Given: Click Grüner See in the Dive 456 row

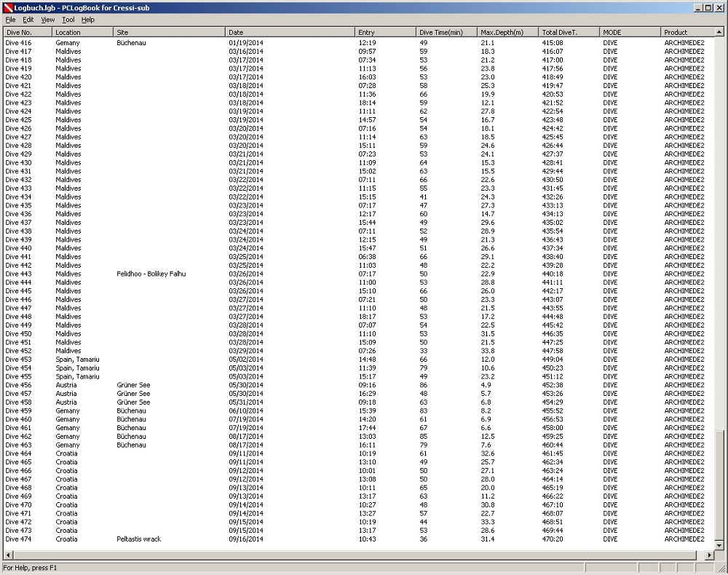Looking at the screenshot, I should tap(133, 385).
